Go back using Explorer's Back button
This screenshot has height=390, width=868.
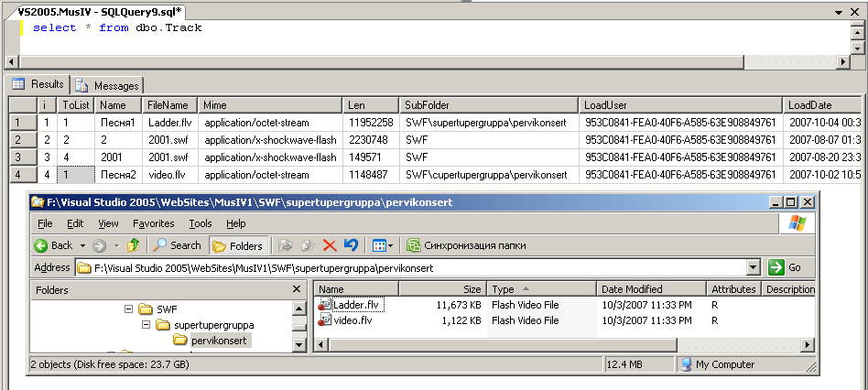[x=54, y=245]
